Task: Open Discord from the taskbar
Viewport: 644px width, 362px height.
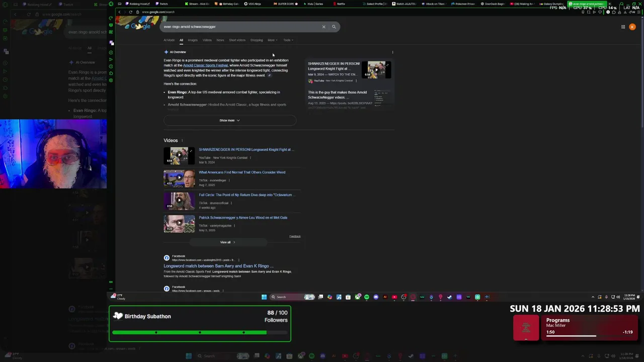Action: (376, 297)
